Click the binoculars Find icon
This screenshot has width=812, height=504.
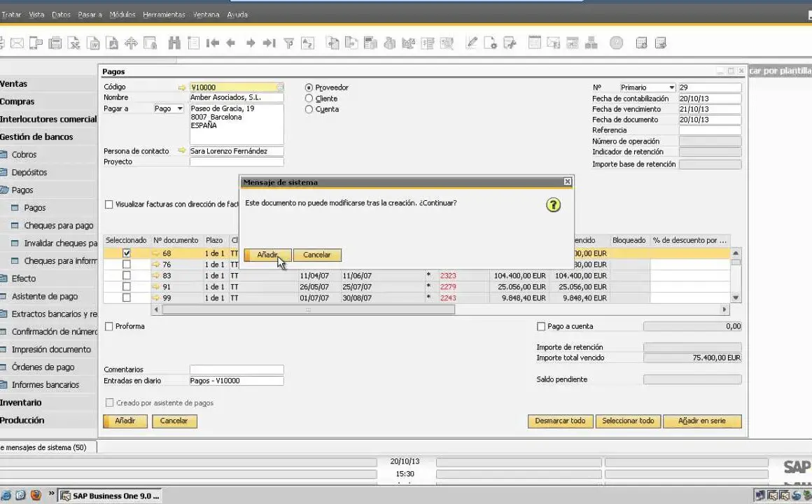(174, 43)
